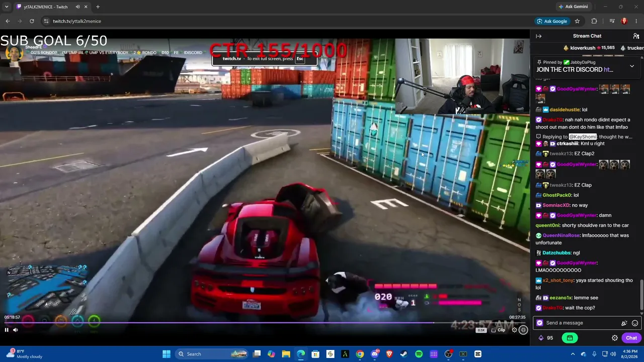Open username dasidehustle in chat

pyautogui.click(x=565, y=110)
